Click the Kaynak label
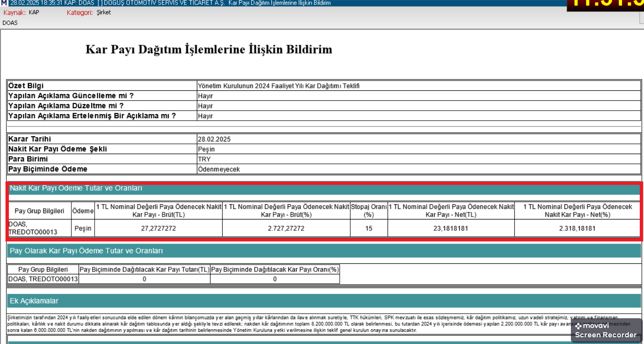Viewport: 644px width, 344px height. click(14, 13)
